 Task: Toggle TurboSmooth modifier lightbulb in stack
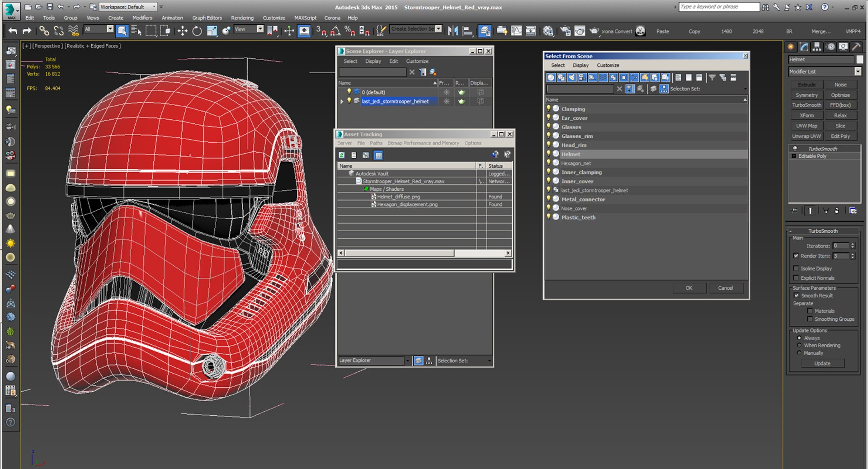pyautogui.click(x=795, y=149)
